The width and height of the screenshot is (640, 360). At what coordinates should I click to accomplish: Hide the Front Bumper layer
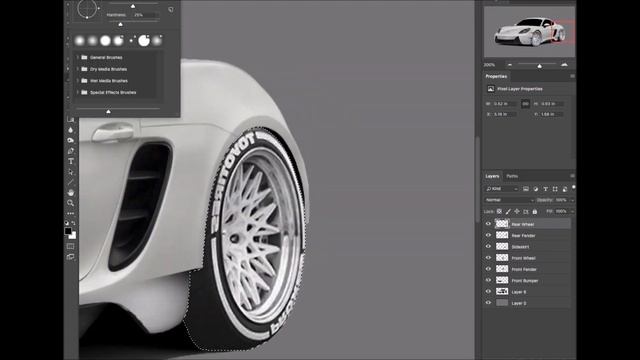pos(488,280)
